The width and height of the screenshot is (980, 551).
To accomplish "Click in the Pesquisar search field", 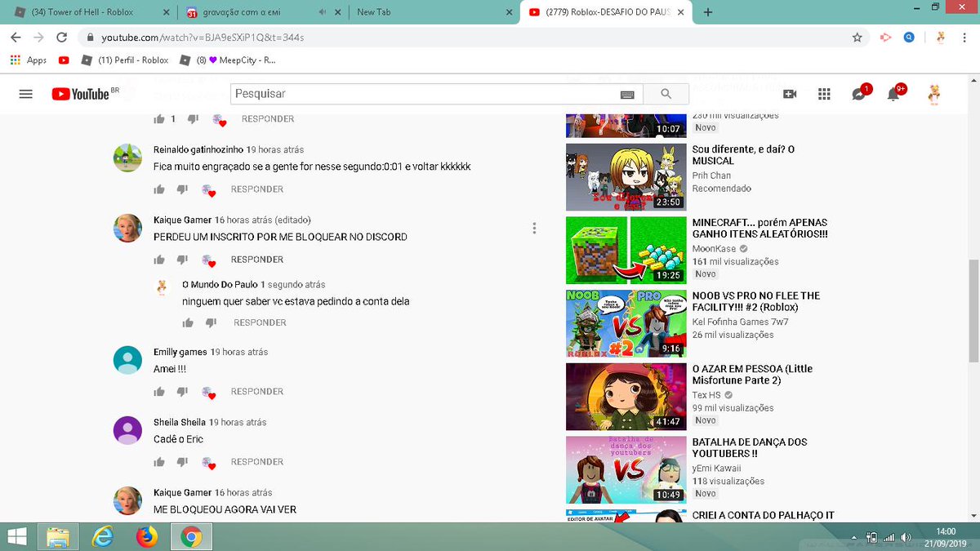I will 423,94.
